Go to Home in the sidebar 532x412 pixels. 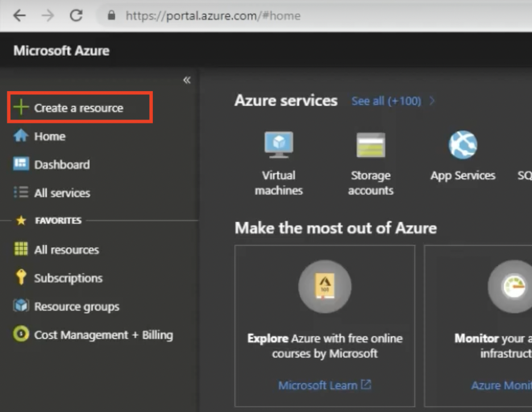(49, 137)
